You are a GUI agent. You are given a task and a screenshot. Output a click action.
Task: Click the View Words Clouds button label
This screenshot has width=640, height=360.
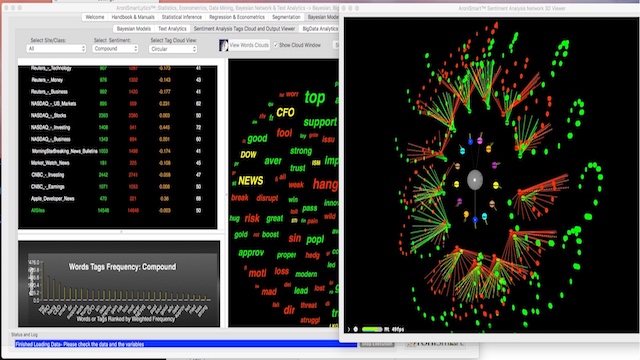pos(249,45)
